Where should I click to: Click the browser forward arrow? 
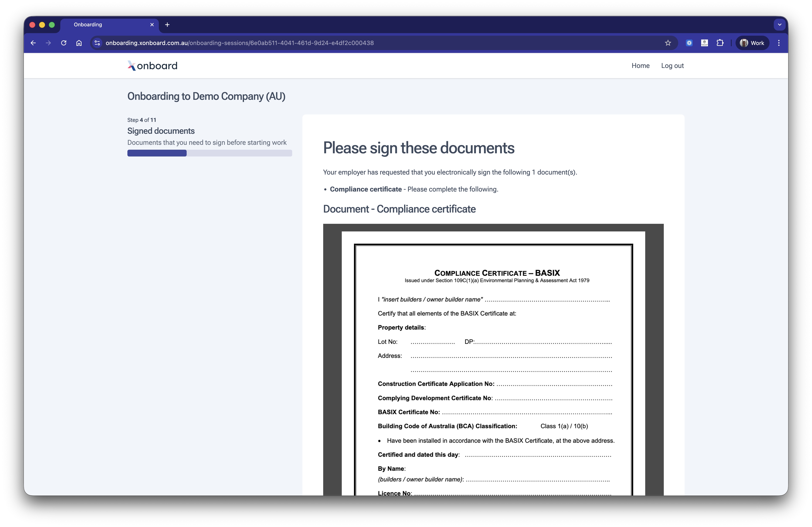click(48, 43)
